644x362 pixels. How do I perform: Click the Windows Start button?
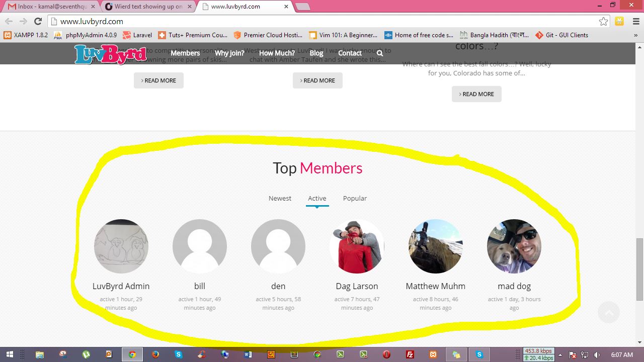pyautogui.click(x=10, y=354)
